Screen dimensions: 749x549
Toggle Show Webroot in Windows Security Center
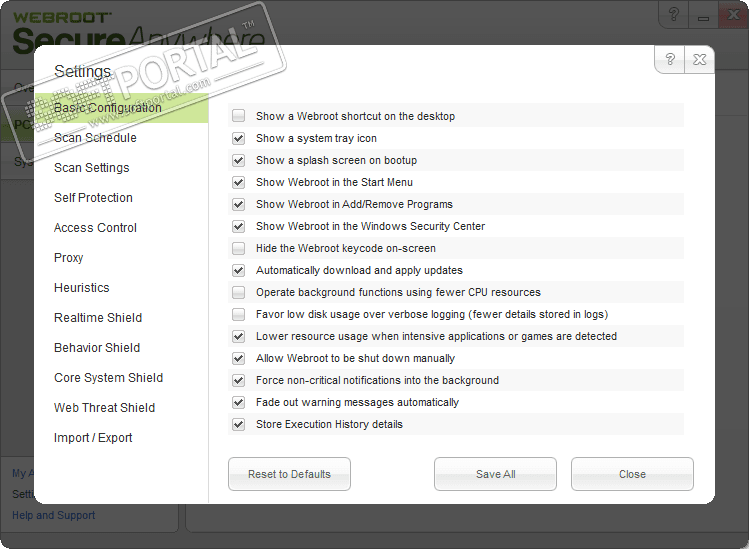click(238, 226)
